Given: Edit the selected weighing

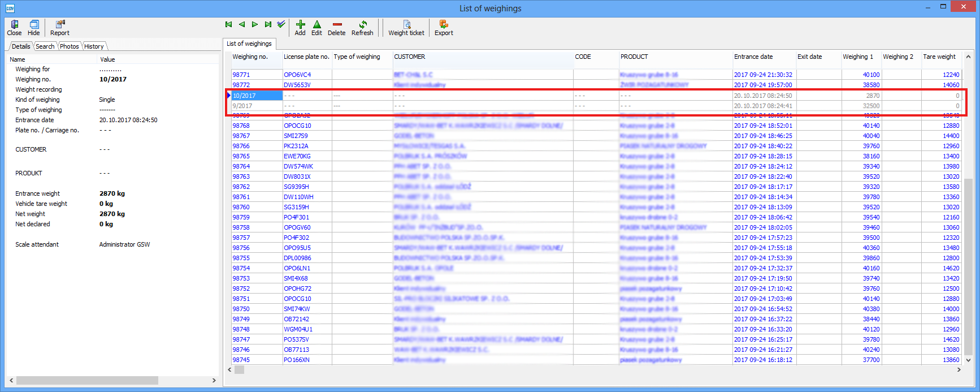Looking at the screenshot, I should pos(316,28).
